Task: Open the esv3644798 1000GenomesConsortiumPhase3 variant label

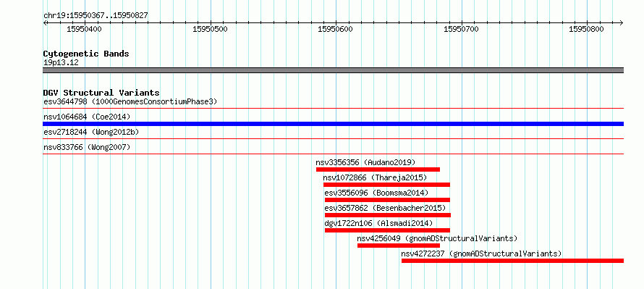Action: [x=130, y=101]
